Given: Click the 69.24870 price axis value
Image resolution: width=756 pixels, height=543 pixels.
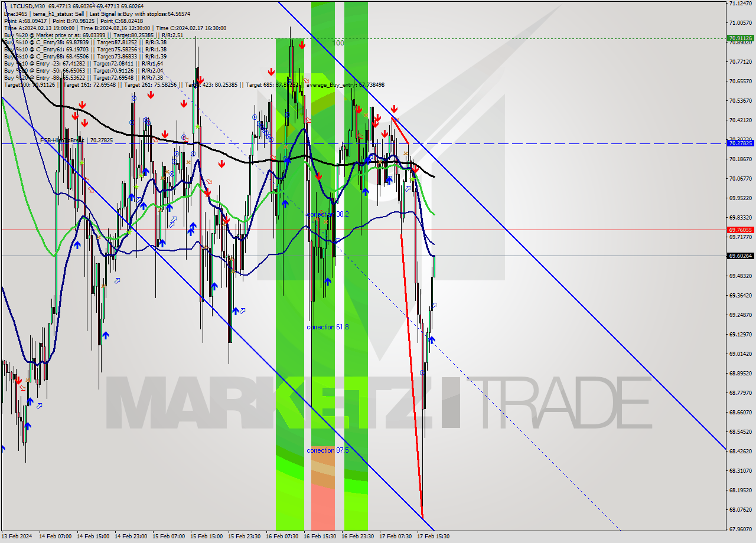Looking at the screenshot, I should (x=740, y=315).
